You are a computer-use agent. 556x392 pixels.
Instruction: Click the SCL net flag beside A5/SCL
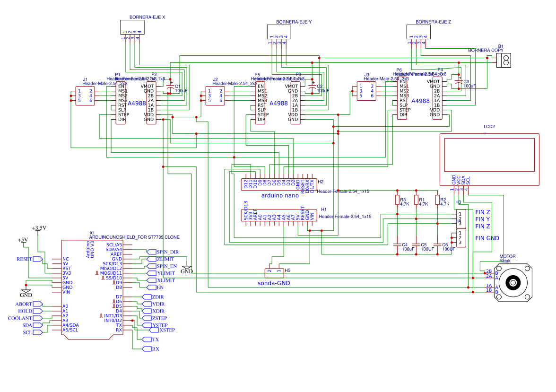[33, 332]
